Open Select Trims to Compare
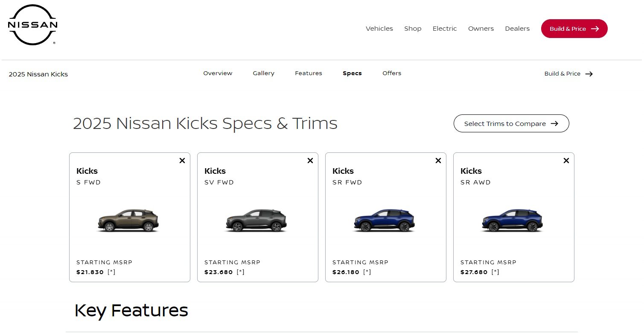The width and height of the screenshot is (644, 333). pos(511,123)
